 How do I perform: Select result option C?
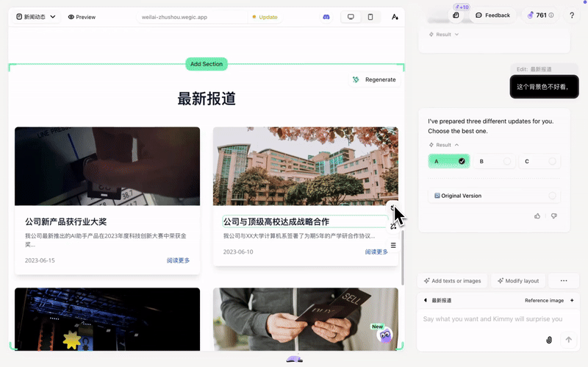(539, 161)
